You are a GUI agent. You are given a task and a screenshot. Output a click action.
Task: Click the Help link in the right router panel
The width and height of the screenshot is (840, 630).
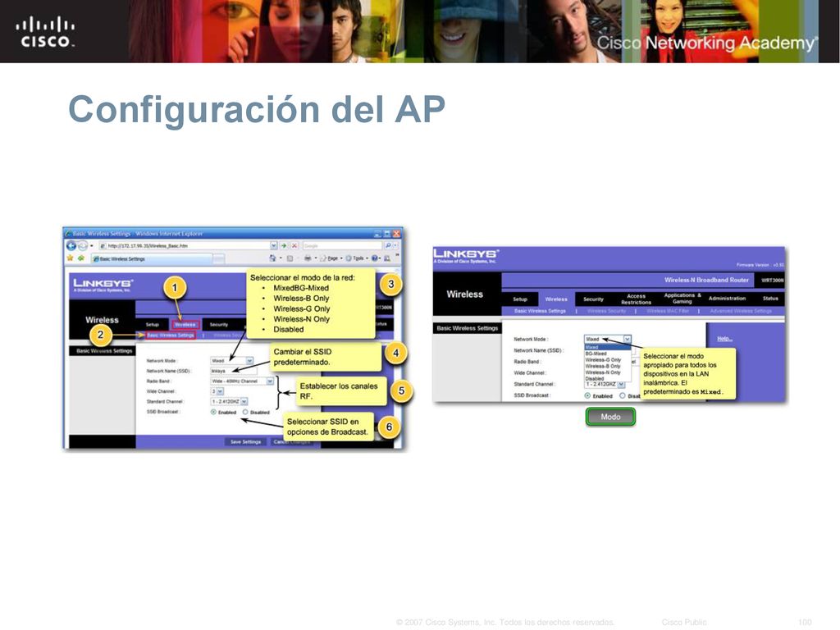coord(724,339)
